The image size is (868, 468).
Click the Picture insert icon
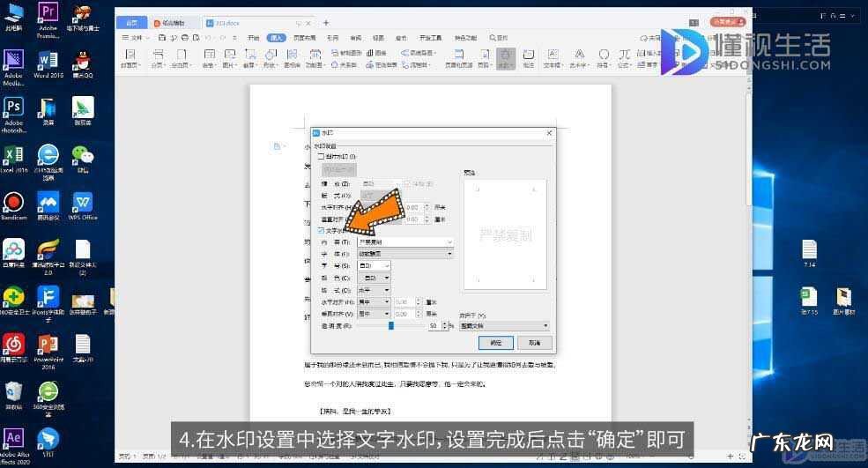coord(229,57)
